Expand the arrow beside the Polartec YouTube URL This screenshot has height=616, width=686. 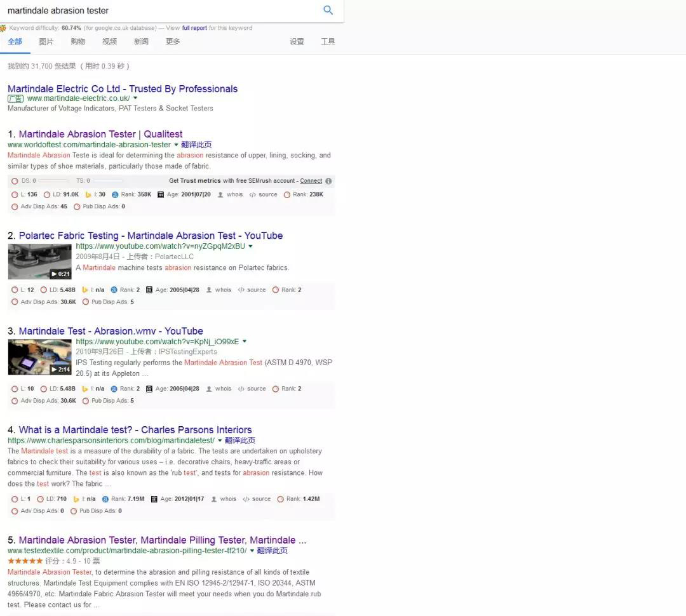250,246
